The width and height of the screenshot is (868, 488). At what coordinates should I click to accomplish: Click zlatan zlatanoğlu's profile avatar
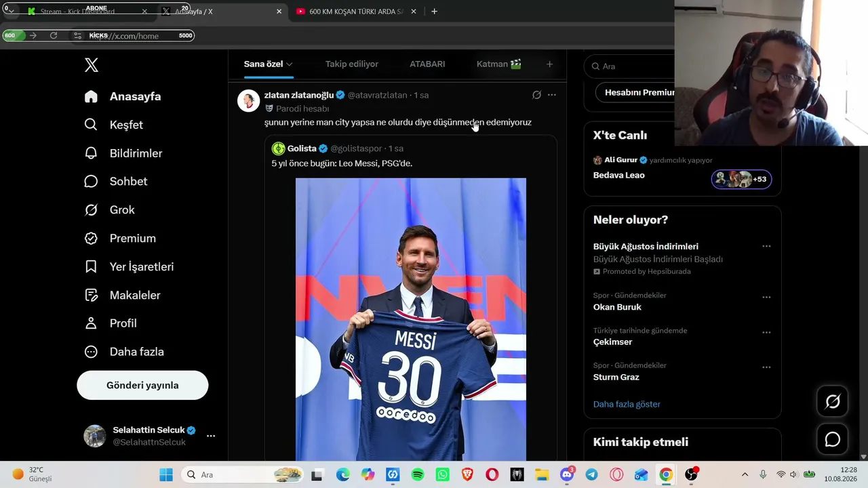(249, 101)
